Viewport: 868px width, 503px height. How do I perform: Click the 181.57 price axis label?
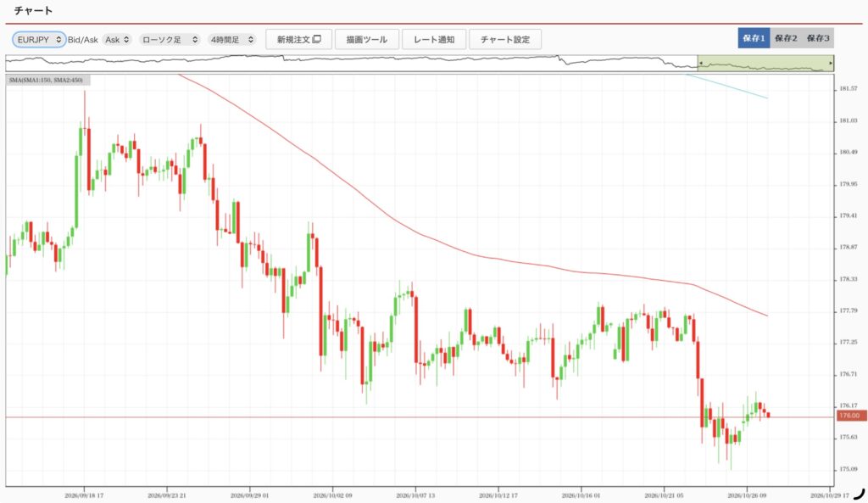point(848,88)
